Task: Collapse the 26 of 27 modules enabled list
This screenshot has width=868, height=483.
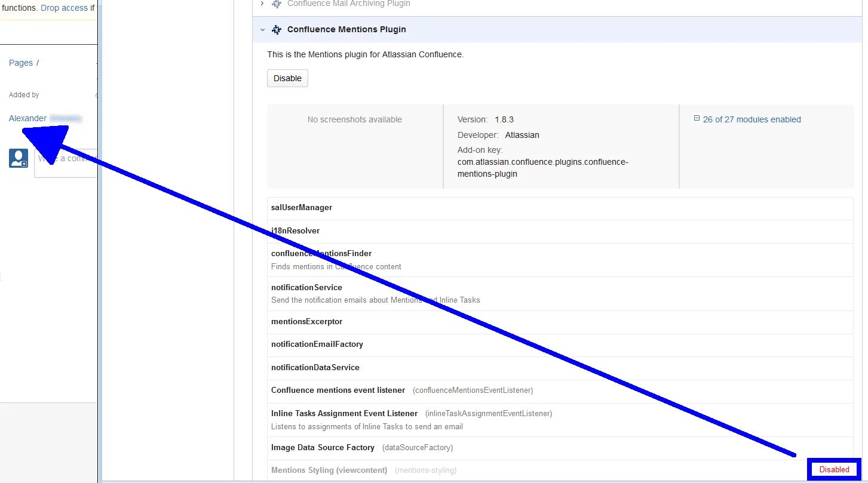Action: 697,119
